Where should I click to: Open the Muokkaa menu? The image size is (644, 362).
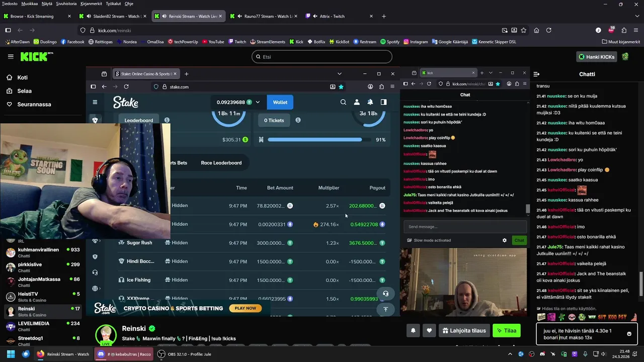(x=30, y=4)
